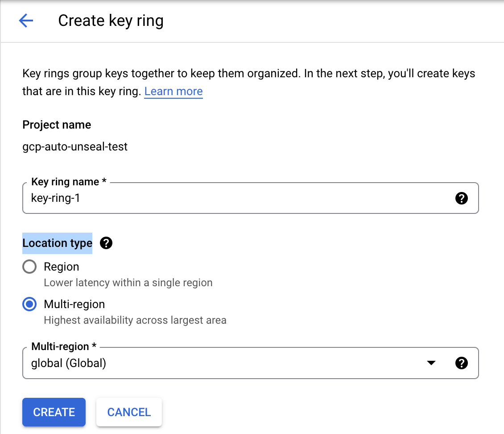Click the 'Multi-region *' floating field label

[64, 346]
